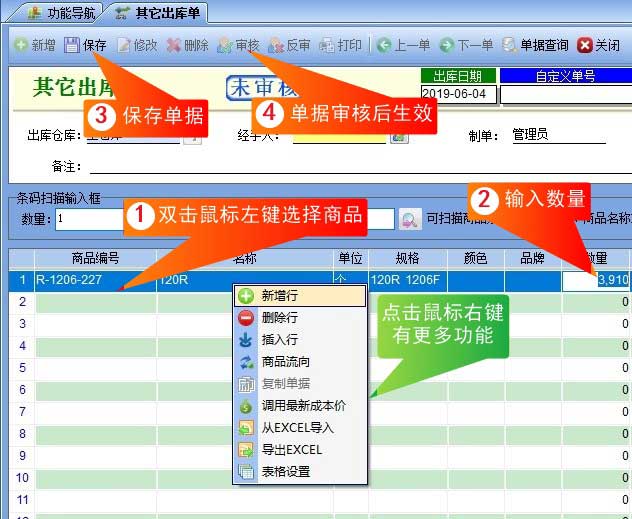Select 商品流向 menu entry
632x519 pixels.
pyautogui.click(x=300, y=362)
